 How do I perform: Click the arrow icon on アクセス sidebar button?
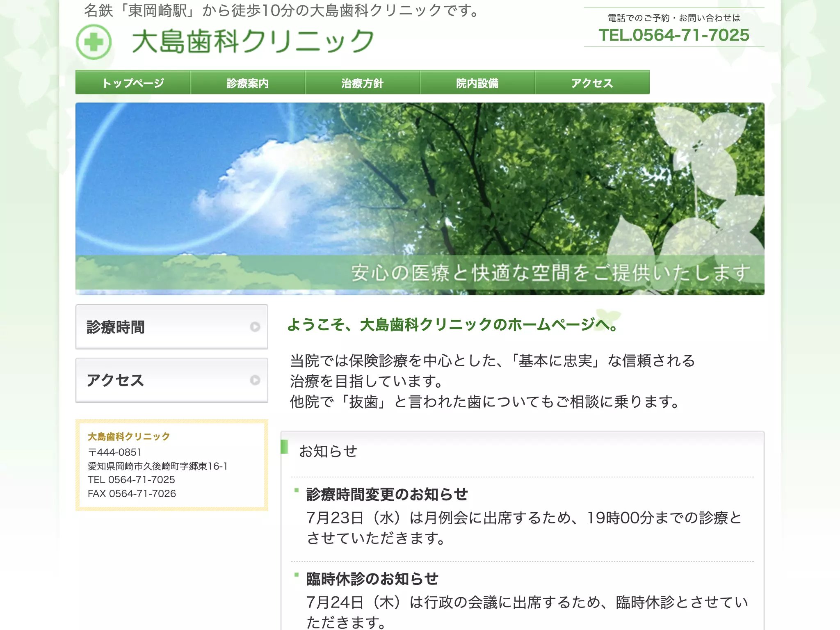(255, 380)
